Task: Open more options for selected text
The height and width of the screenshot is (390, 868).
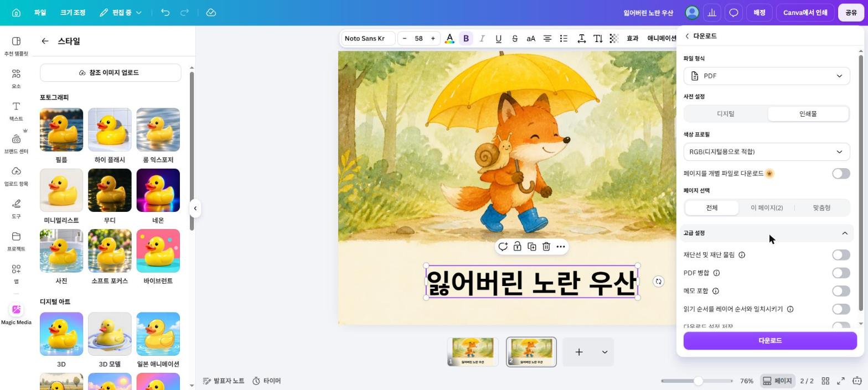Action: tap(561, 247)
